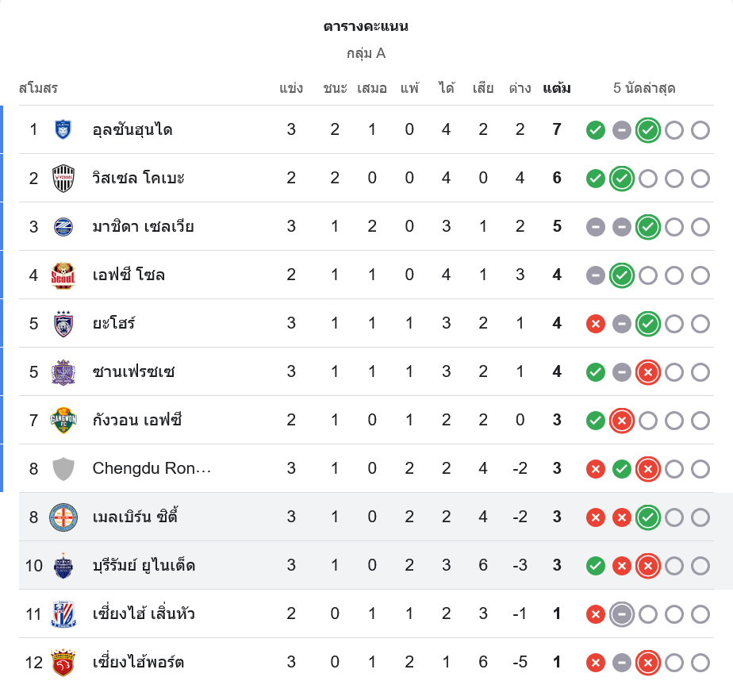Click the กลุ่ม A group heading
The image size is (733, 700).
366,53
